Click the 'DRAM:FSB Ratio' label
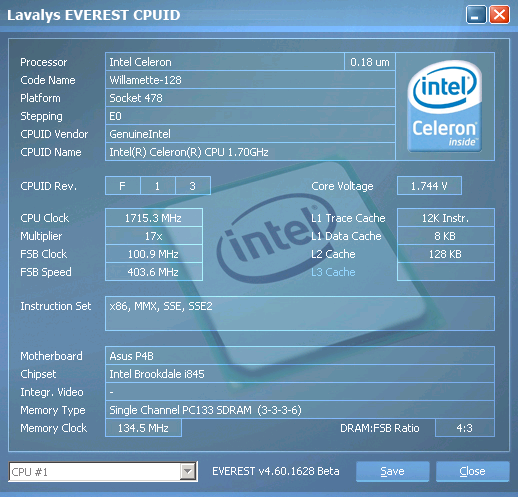Viewport: 518px width, 497px height. point(380,428)
